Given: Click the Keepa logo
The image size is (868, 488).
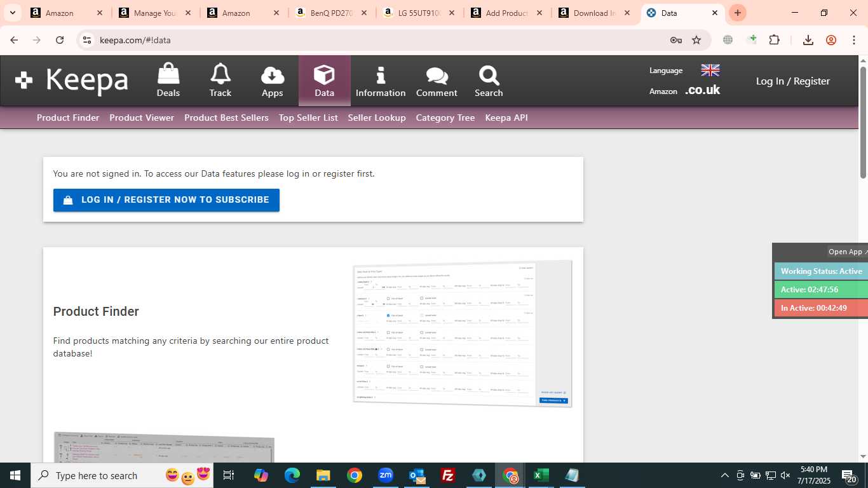Looking at the screenshot, I should coord(72,81).
